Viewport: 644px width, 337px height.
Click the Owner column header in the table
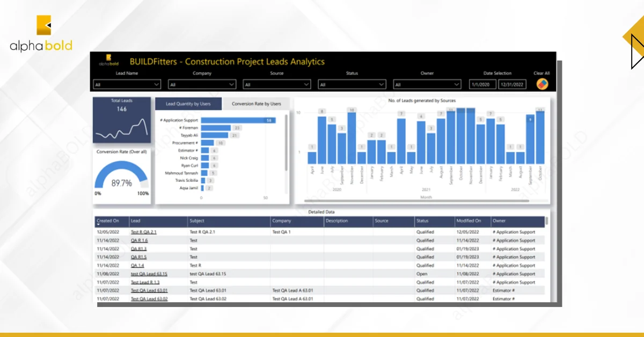pos(518,221)
